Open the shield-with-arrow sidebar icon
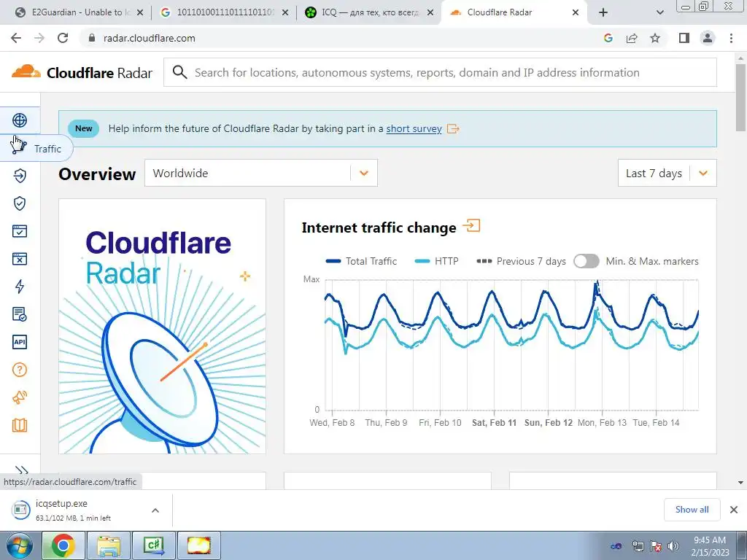747x560 pixels. click(x=20, y=176)
